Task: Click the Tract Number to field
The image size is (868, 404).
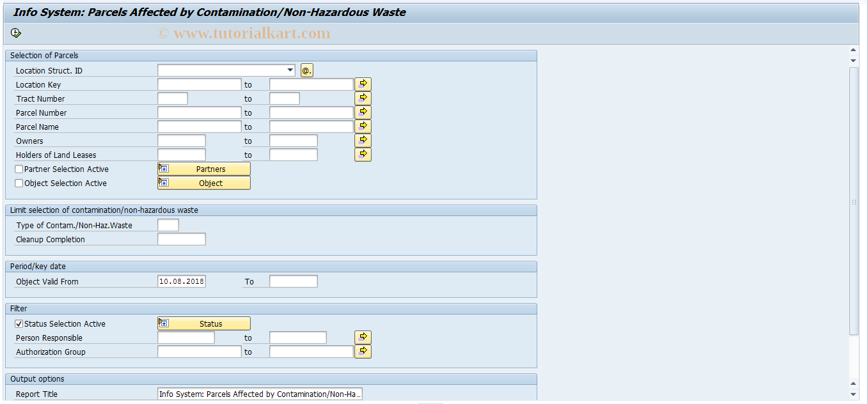Action: [285, 98]
